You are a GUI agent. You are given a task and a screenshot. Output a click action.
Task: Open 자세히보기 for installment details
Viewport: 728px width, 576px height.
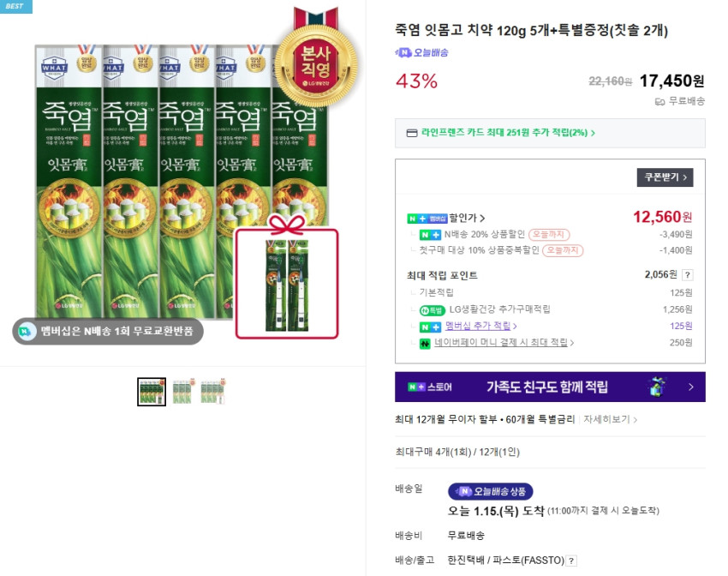point(610,419)
